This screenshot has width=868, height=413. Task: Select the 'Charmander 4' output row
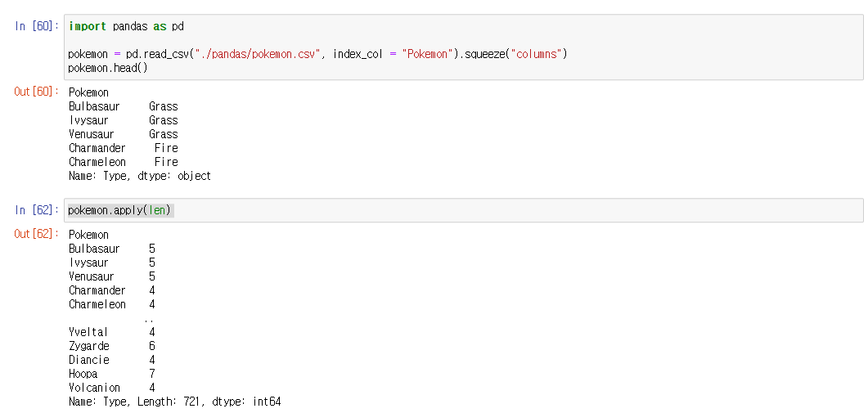[112, 290]
